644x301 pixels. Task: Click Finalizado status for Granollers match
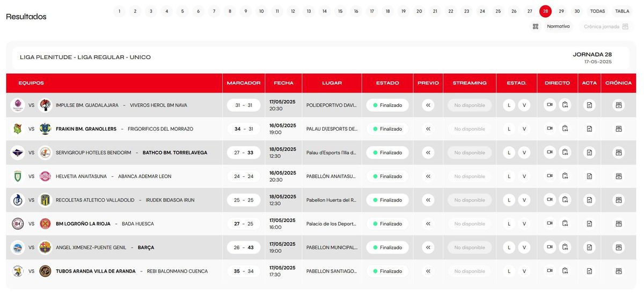pos(387,129)
